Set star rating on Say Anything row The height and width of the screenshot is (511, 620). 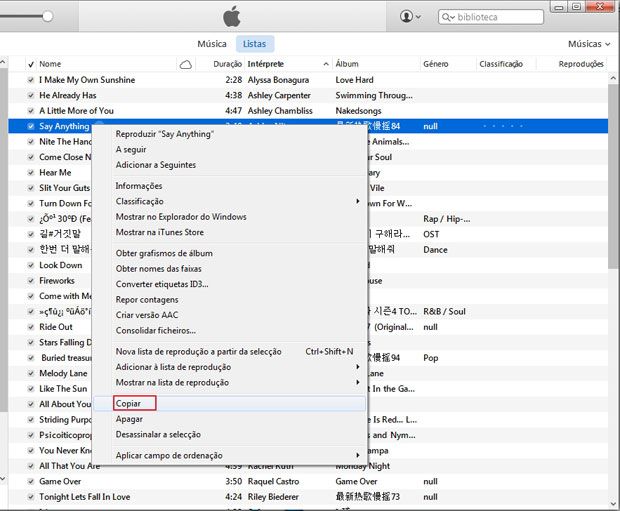[x=503, y=127]
